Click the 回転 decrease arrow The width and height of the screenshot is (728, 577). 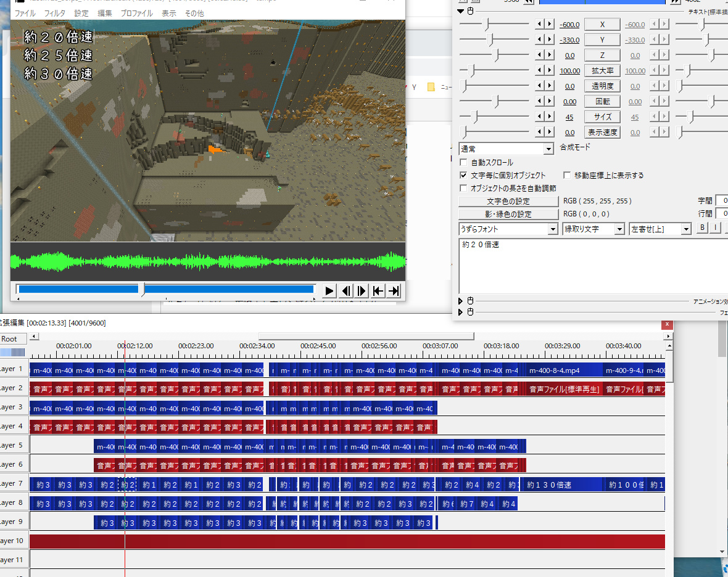(x=539, y=101)
